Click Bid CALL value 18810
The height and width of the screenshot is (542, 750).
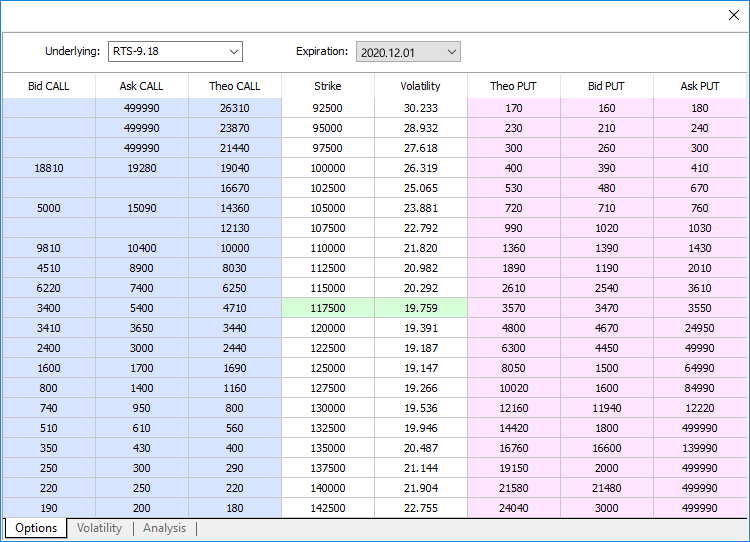pyautogui.click(x=49, y=168)
